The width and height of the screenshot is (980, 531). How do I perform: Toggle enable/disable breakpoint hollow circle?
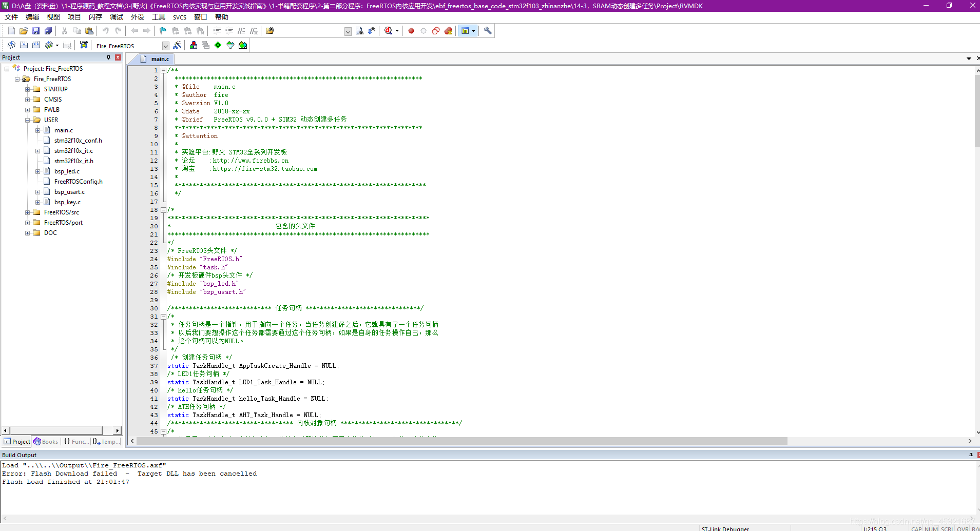424,31
